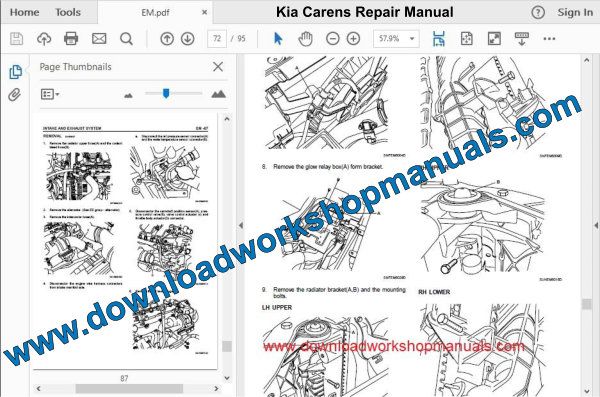Click thumbnail panel horizontal scrollbar
600x397 pixels.
[129, 389]
